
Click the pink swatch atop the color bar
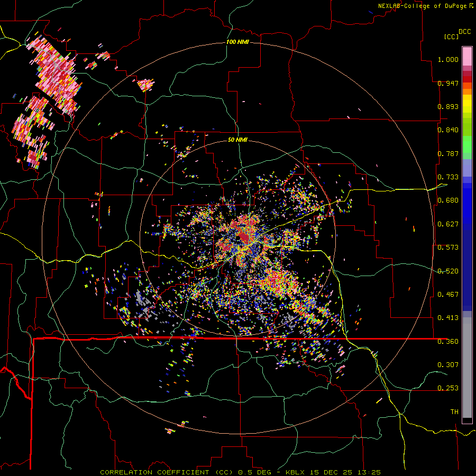pos(467,56)
